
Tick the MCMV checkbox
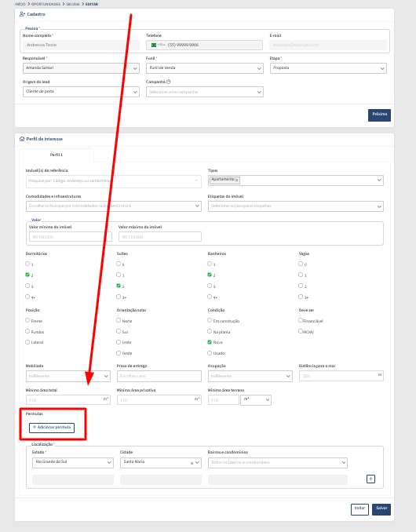(x=301, y=331)
